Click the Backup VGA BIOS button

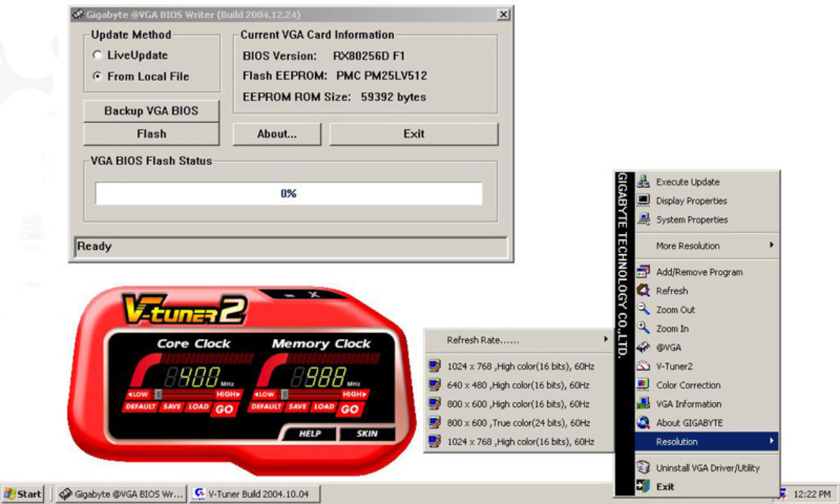click(x=151, y=111)
